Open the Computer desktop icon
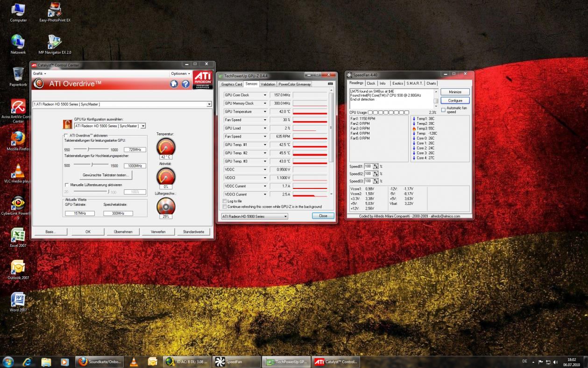588x368 pixels. click(18, 13)
